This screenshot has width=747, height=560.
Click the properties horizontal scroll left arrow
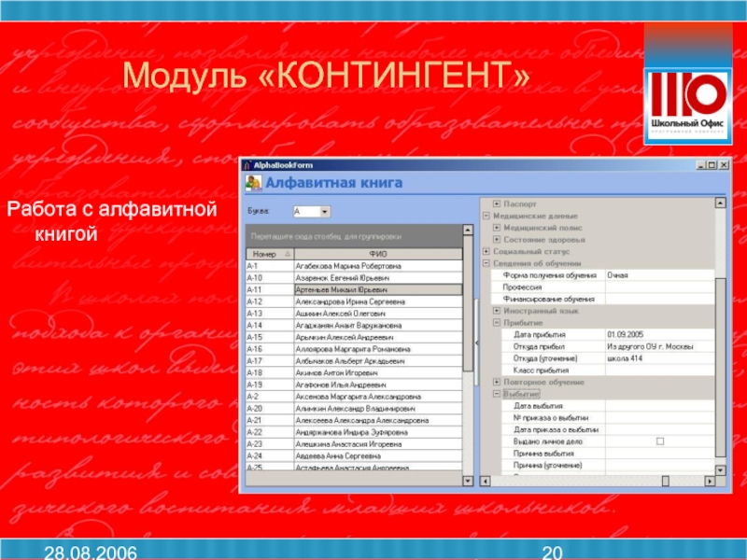point(485,481)
